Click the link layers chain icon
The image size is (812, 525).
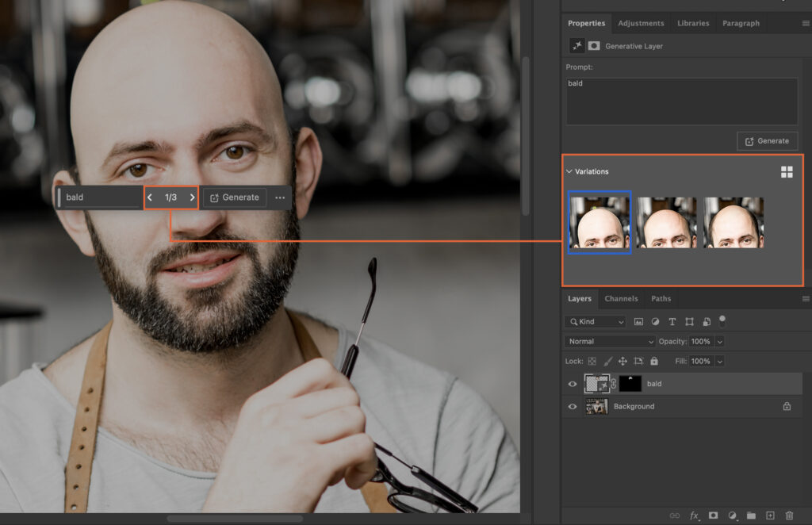tap(674, 515)
